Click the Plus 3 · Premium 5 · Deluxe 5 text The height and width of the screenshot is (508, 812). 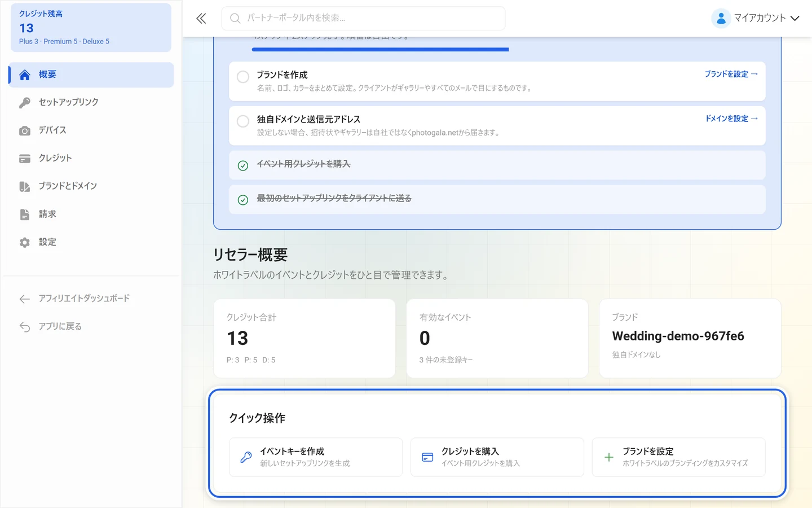64,42
